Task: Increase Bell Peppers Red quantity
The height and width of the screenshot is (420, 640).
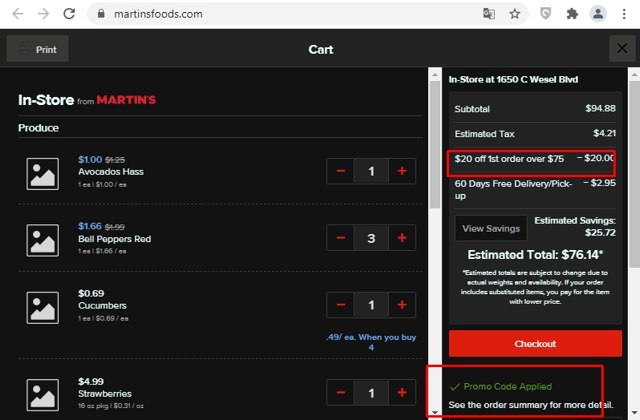Action: (x=402, y=238)
